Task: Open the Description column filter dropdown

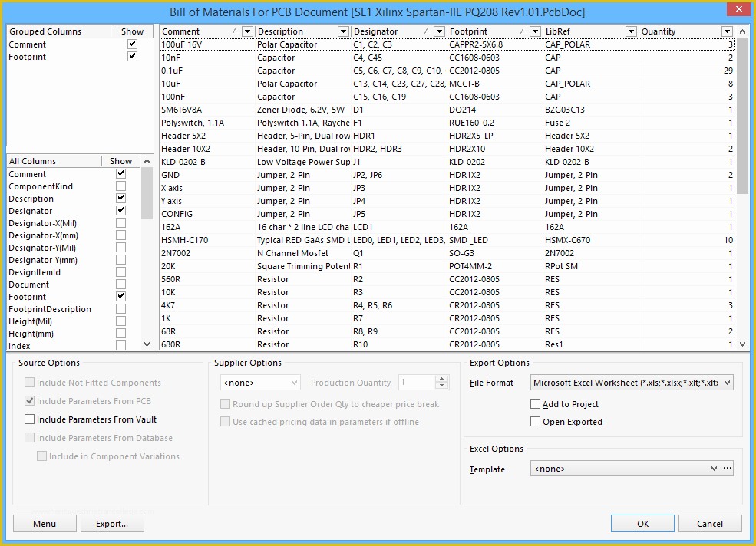Action: coord(343,31)
